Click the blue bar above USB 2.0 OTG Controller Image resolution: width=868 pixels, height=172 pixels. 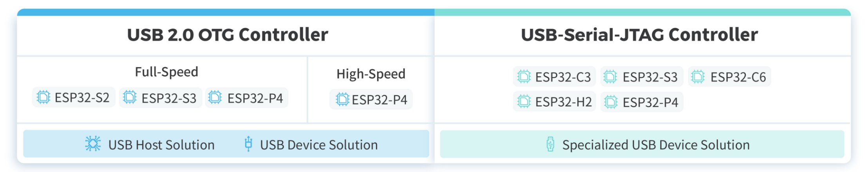click(226, 13)
